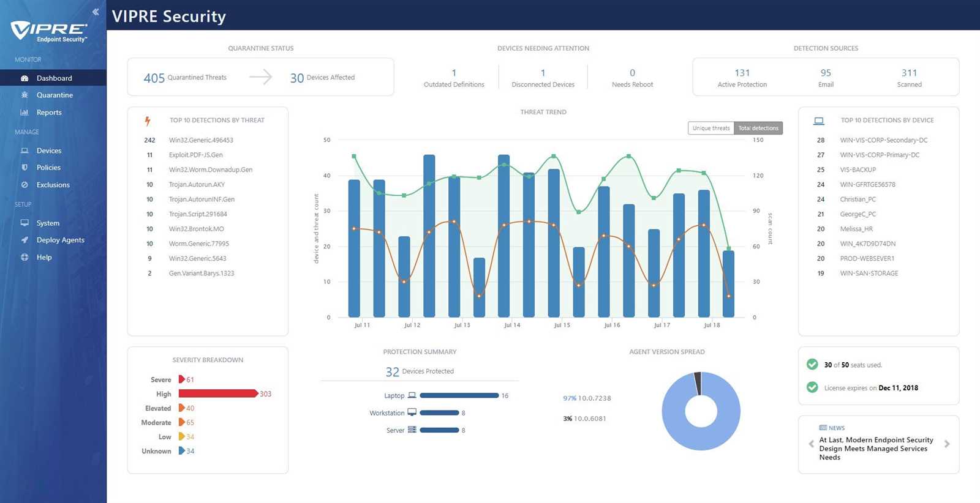Click the System monitor icon

coord(24,223)
